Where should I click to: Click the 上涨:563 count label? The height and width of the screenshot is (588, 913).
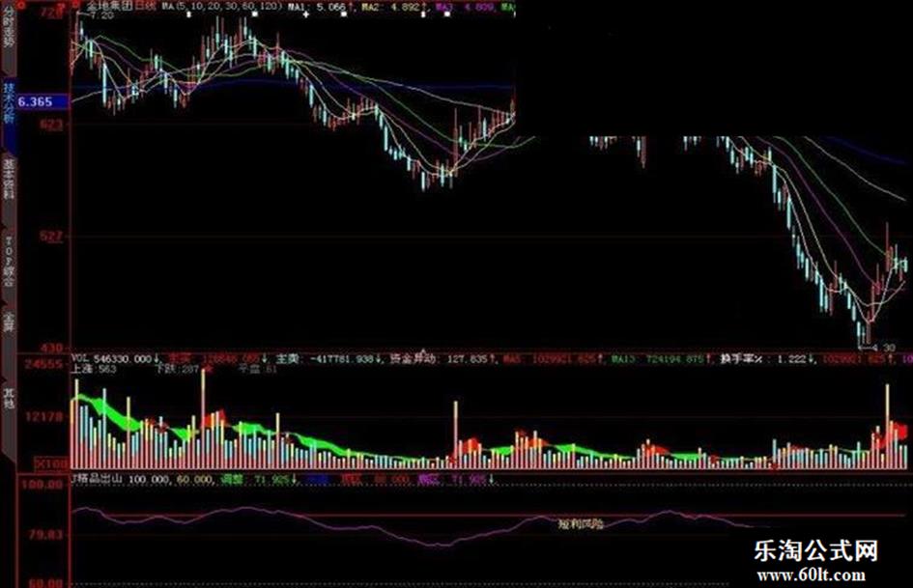(94, 369)
